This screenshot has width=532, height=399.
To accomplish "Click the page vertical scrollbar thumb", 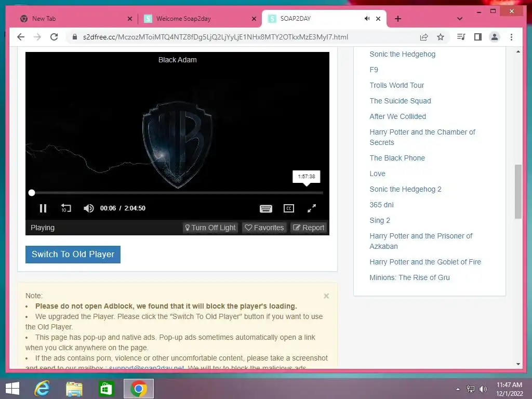I will 518,192.
